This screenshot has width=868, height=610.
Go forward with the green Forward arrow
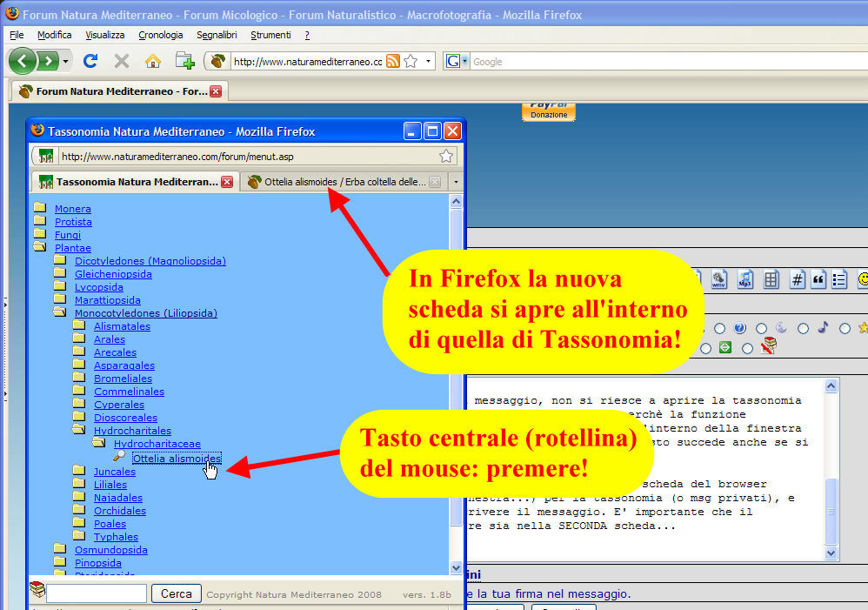[48, 61]
